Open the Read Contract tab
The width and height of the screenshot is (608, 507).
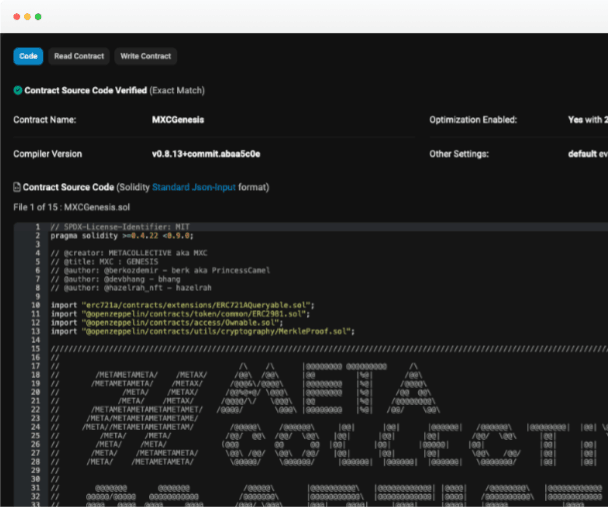coord(78,56)
